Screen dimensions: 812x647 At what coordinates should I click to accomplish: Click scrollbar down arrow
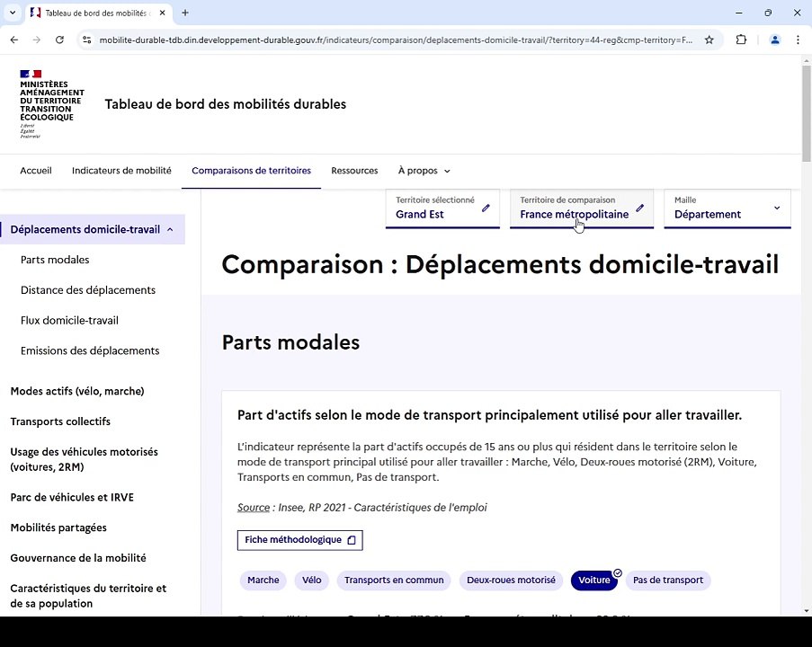807,611
